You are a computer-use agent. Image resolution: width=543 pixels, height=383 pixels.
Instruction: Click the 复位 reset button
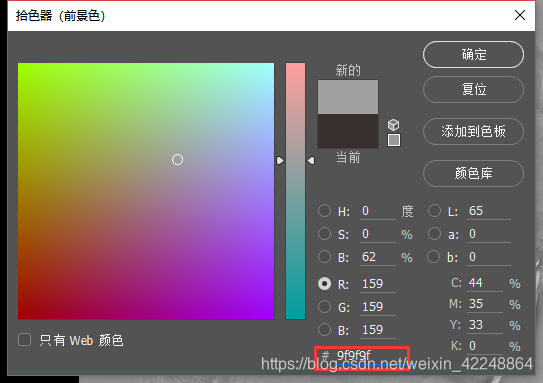[473, 90]
